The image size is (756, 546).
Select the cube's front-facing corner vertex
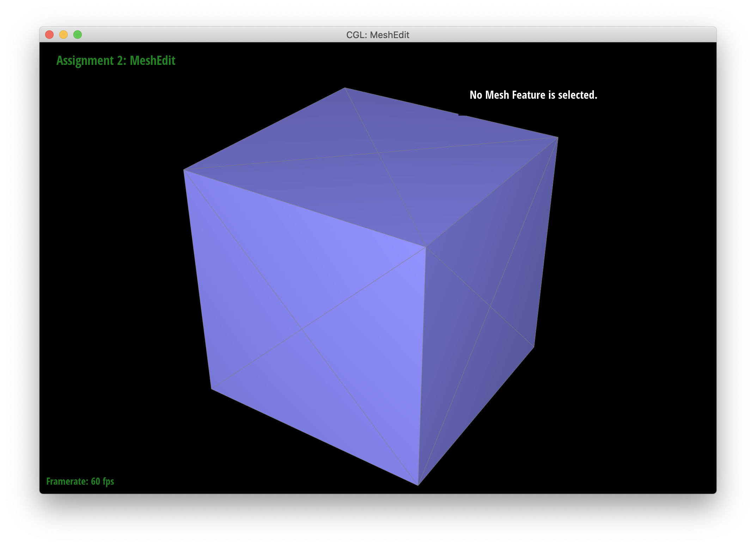point(426,247)
